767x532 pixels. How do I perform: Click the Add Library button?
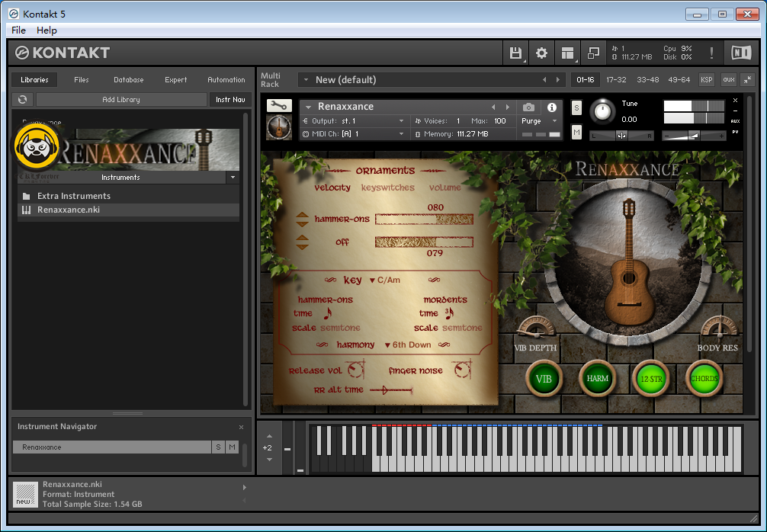[x=121, y=99]
